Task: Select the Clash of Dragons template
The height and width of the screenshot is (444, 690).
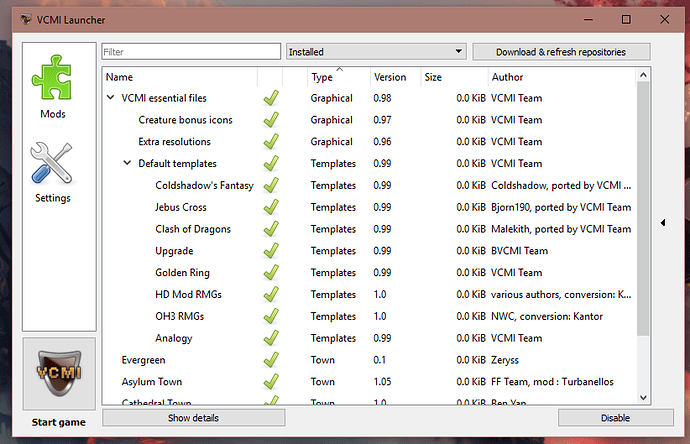Action: click(369, 229)
